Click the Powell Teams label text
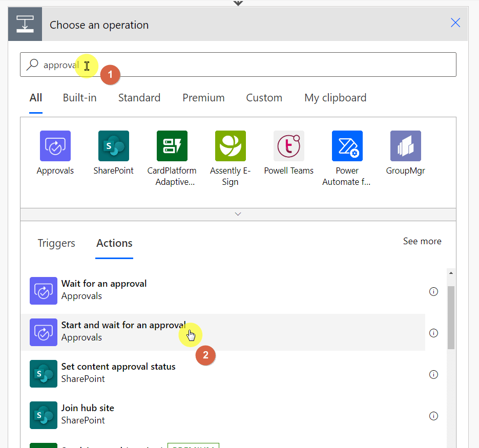The width and height of the screenshot is (479, 448). (x=289, y=170)
